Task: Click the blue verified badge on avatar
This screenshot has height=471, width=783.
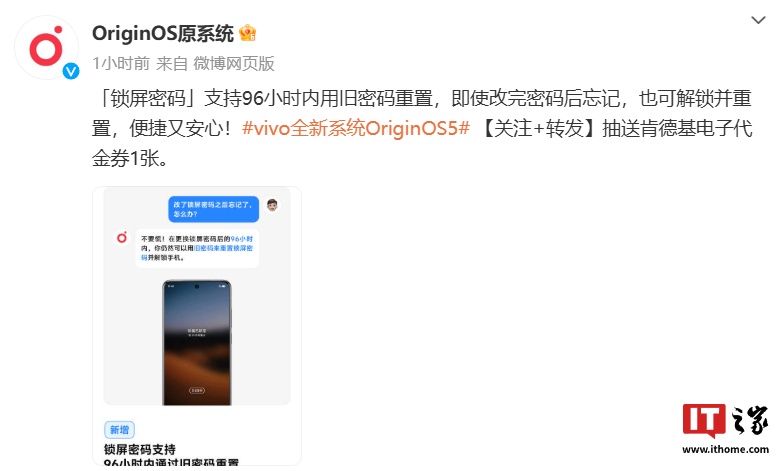Action: [71, 71]
